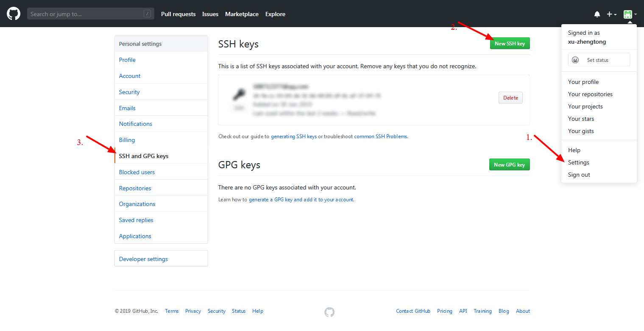Open Issues in the top bar
644x331 pixels.
coord(210,14)
